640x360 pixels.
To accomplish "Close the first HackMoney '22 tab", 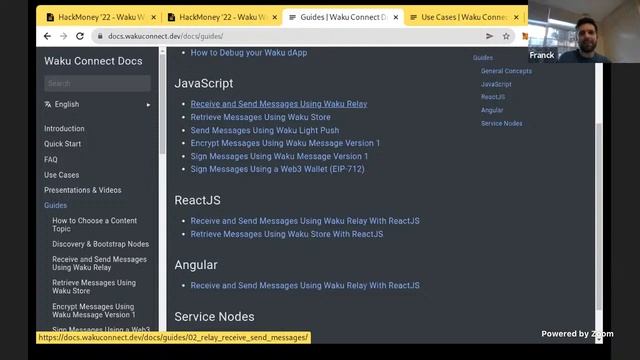I will click(153, 17).
